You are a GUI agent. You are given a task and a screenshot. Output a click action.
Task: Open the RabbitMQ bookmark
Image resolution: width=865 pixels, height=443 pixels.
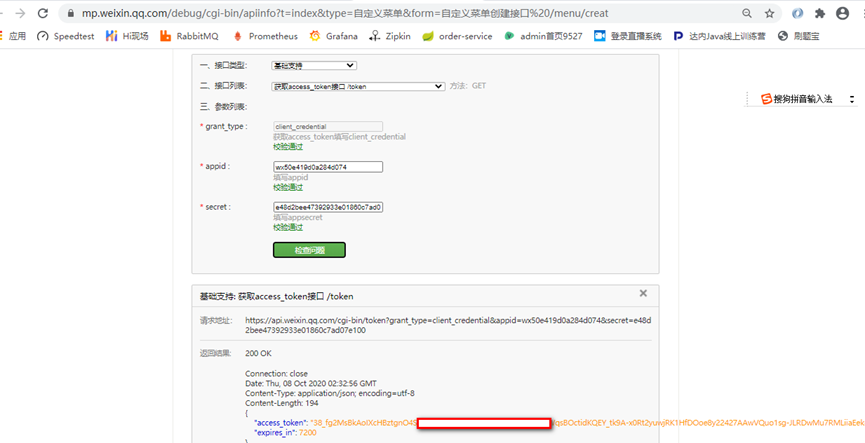pos(189,36)
